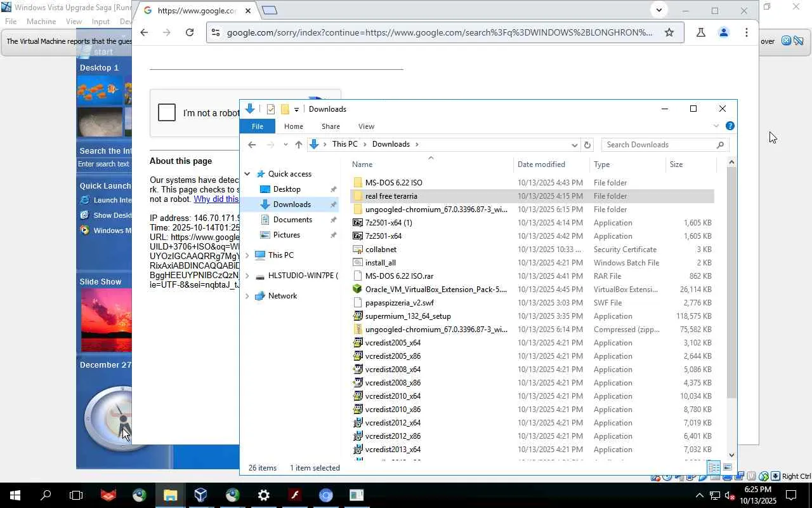Select the ungoogled-chromium zip archive icon

click(357, 330)
